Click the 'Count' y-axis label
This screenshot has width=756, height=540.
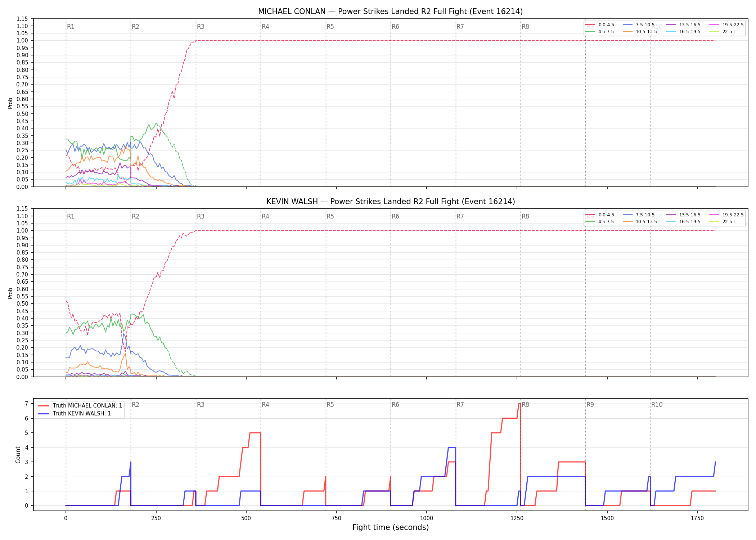[18, 455]
